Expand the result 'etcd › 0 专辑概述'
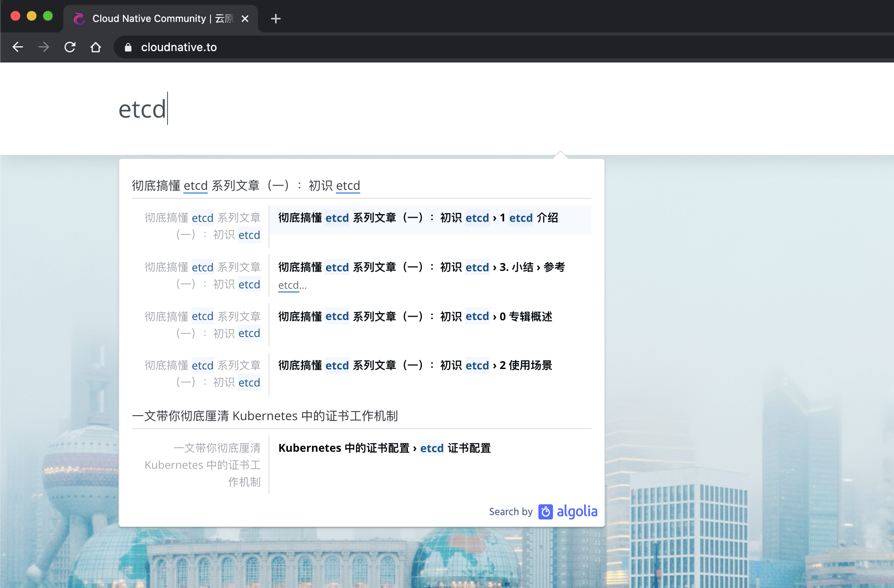The height and width of the screenshot is (588, 894). (x=416, y=316)
